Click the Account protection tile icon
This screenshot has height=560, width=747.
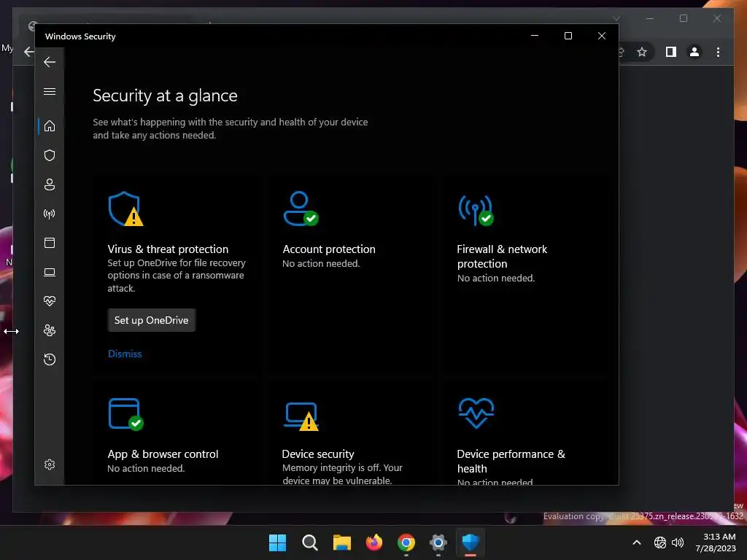301,209
